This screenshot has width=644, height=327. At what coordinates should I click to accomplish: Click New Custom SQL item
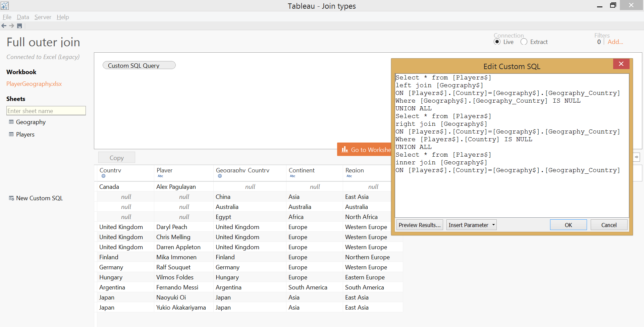tap(39, 198)
